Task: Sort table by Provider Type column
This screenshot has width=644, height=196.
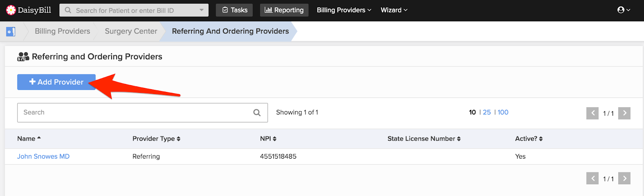Action: [157, 139]
